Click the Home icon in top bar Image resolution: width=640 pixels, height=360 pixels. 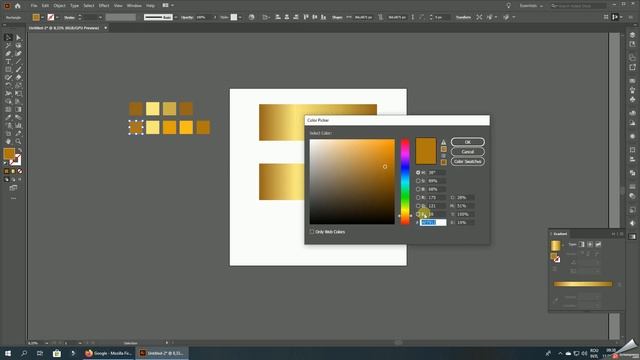(18, 6)
